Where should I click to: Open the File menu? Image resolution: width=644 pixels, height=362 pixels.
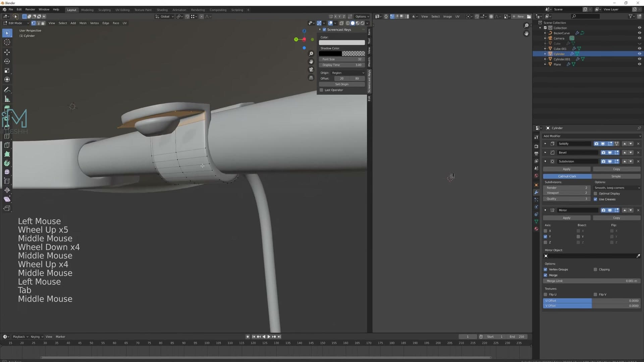pyautogui.click(x=11, y=9)
